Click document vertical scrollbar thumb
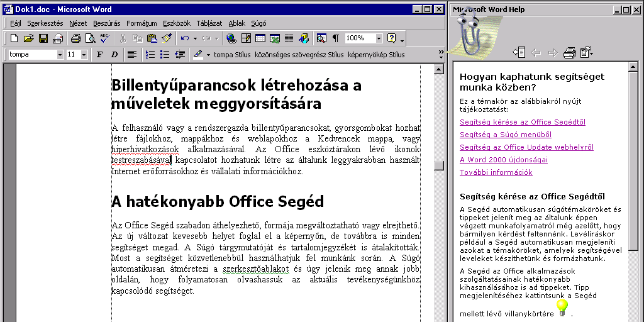Viewport: 644px width, 322px height. (x=439, y=165)
